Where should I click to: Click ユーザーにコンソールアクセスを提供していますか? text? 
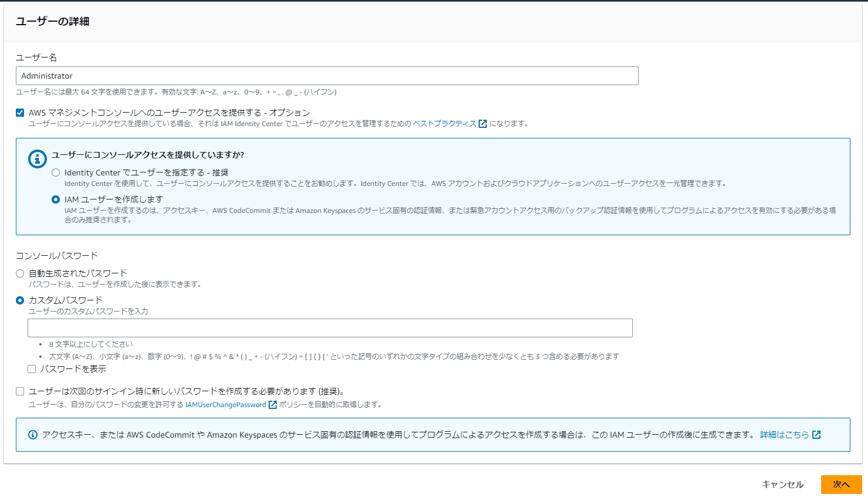pos(148,155)
